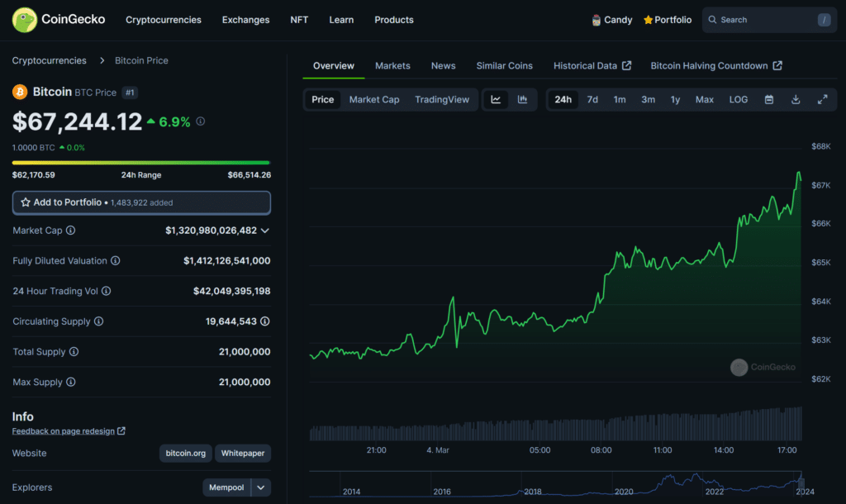This screenshot has height=504, width=846.
Task: Click the Fully Diluted Valuation info icon
Action: pyautogui.click(x=116, y=260)
